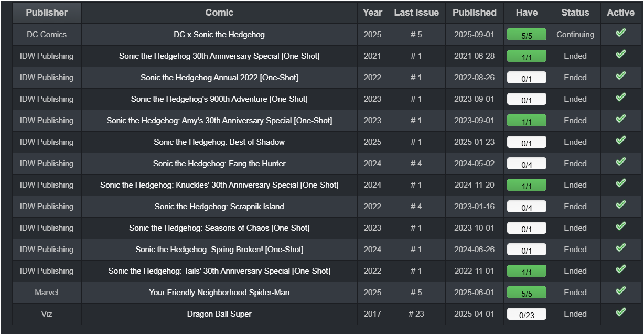Open DC x Sonic the Hedgehog comic
This screenshot has height=335, width=644.
pyautogui.click(x=219, y=35)
